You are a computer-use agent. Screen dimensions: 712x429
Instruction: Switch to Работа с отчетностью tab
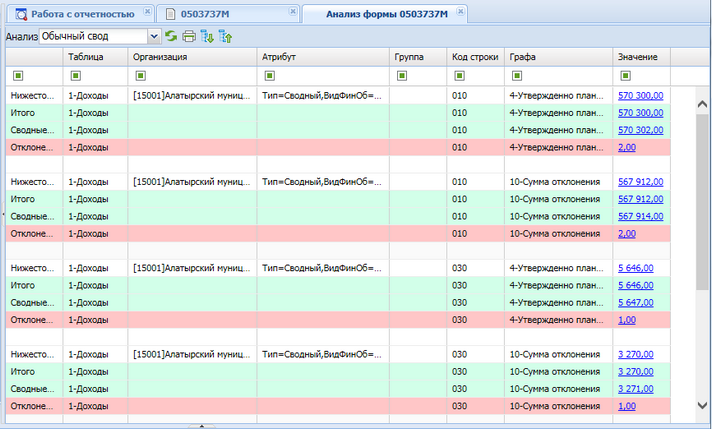83,14
